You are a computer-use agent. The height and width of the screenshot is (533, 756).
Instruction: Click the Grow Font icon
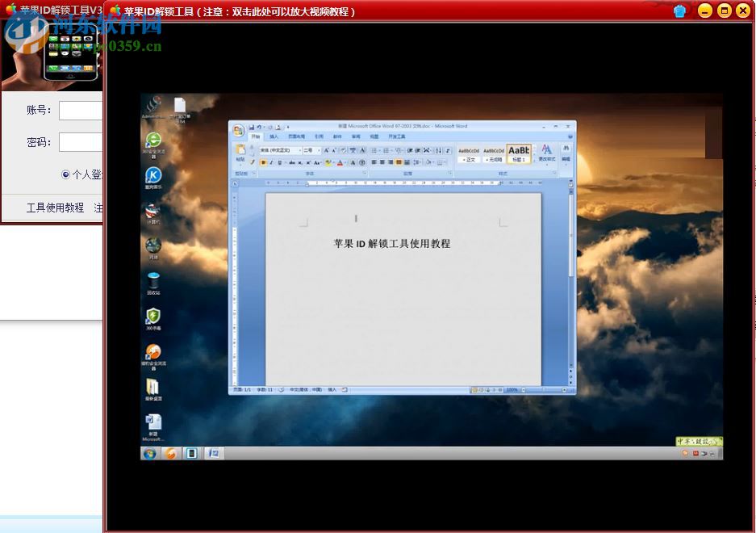coord(327,151)
